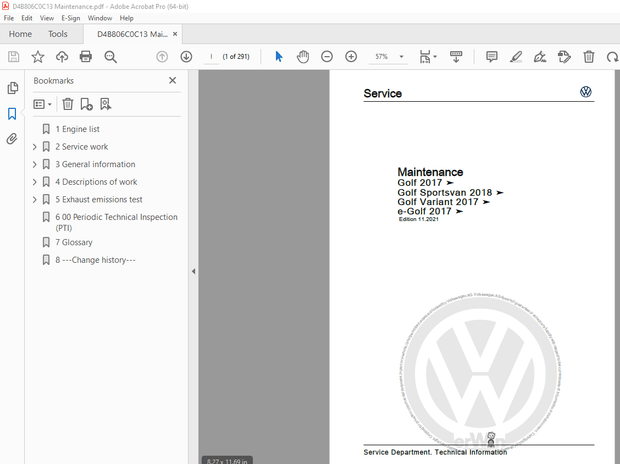Switch to the Home tab
620x464 pixels.
point(20,34)
